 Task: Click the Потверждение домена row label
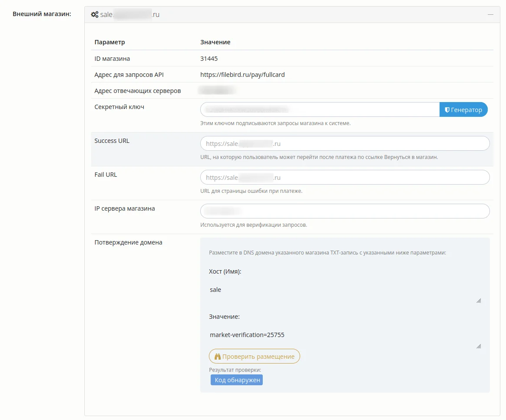click(128, 242)
